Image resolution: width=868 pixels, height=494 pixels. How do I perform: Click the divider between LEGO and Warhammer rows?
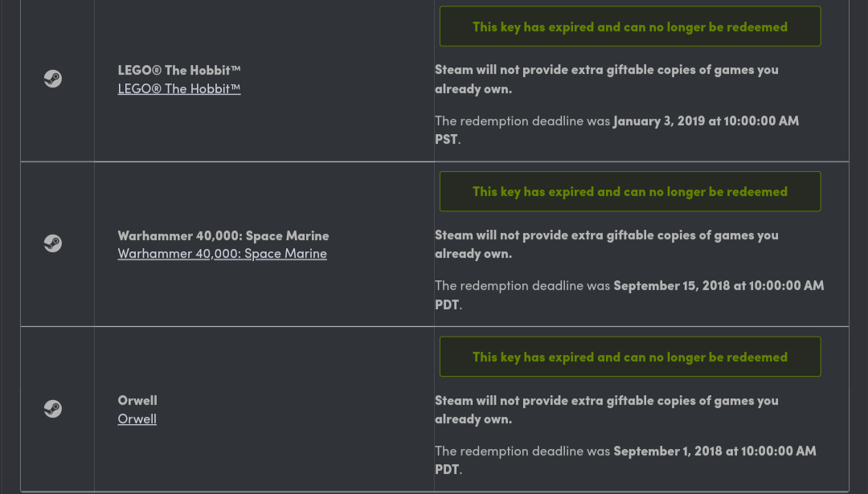[435, 161]
